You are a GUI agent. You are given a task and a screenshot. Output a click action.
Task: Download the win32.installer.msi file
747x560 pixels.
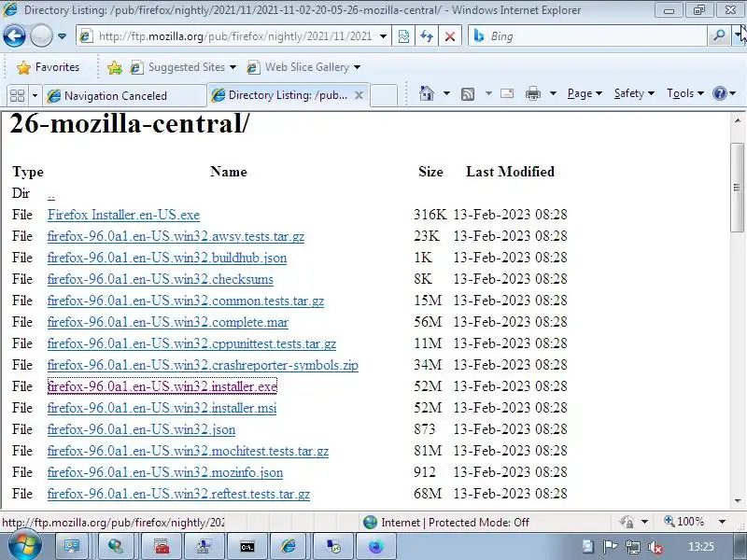pyautogui.click(x=162, y=408)
